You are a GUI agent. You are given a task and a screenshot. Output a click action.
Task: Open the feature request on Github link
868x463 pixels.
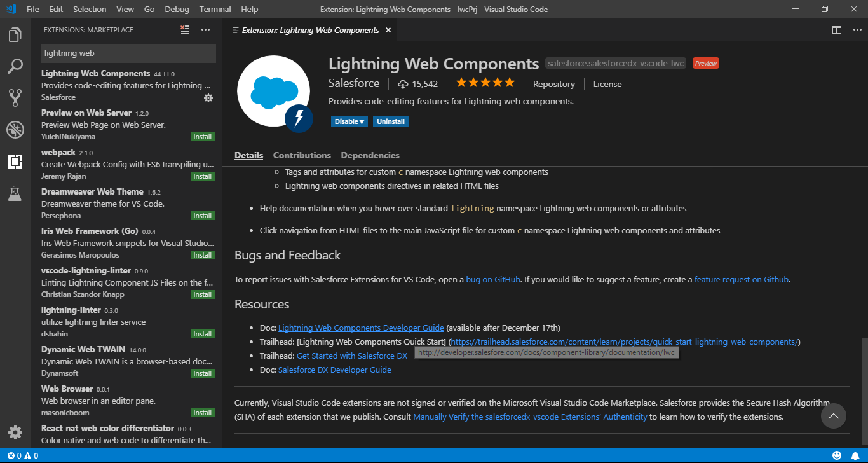tap(742, 279)
